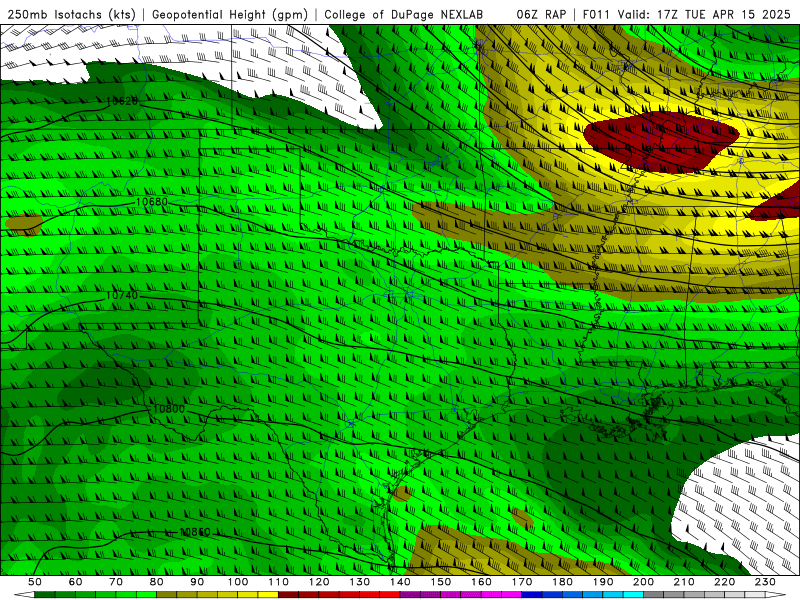Viewport: 800px width, 600px height.
Task: Click the 80 value on the color scale
Action: coord(156,582)
